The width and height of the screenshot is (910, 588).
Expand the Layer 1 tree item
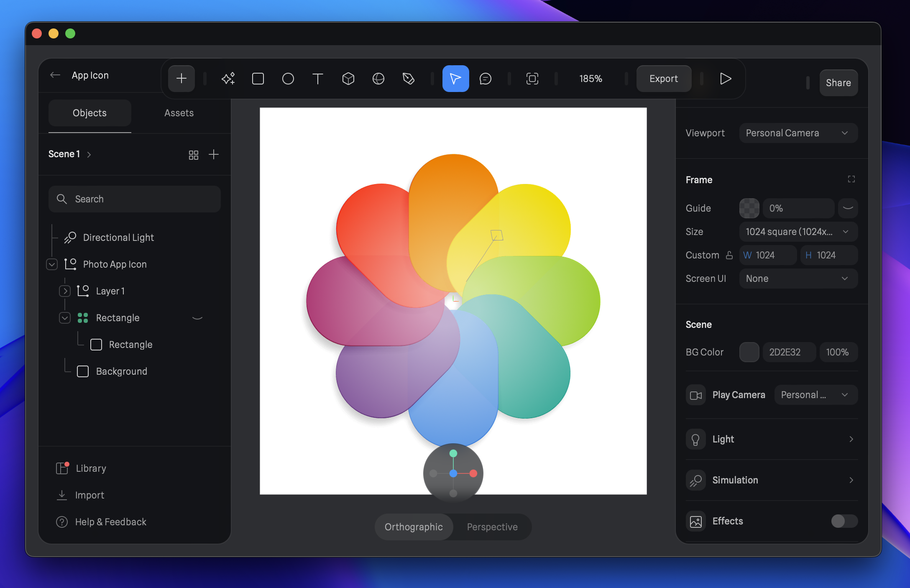[65, 291]
